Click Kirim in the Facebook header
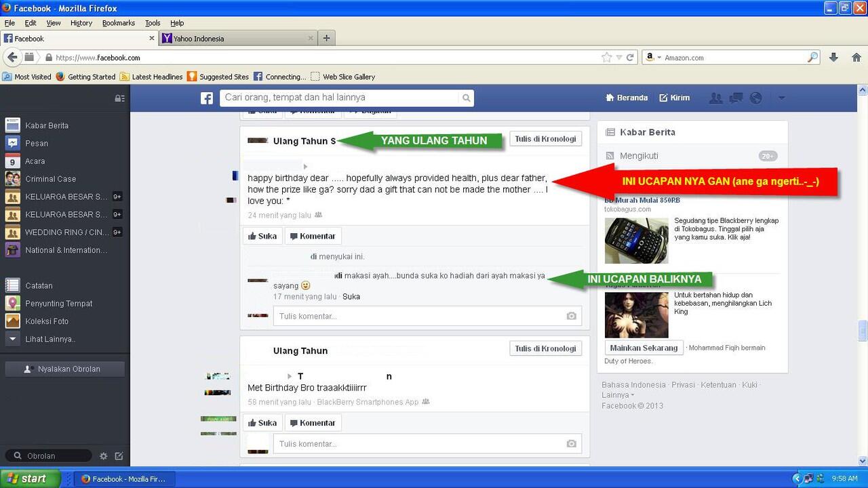This screenshot has width=868, height=488. (x=675, y=98)
